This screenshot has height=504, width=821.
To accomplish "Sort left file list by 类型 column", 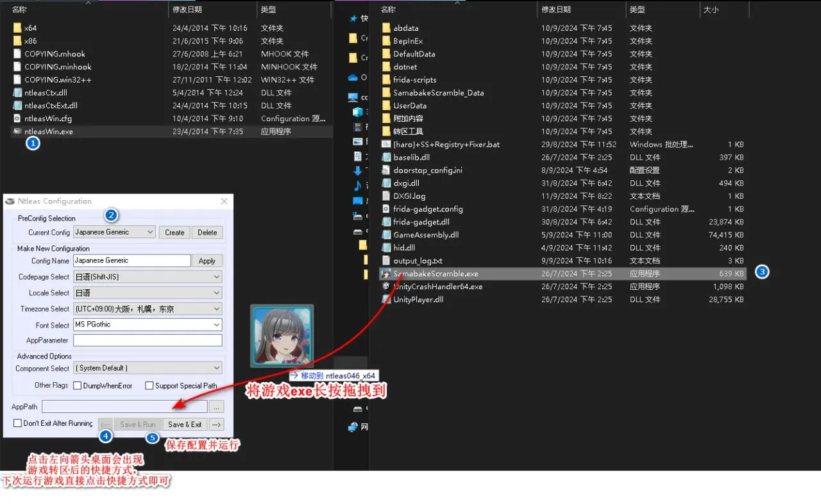I will pos(268,10).
